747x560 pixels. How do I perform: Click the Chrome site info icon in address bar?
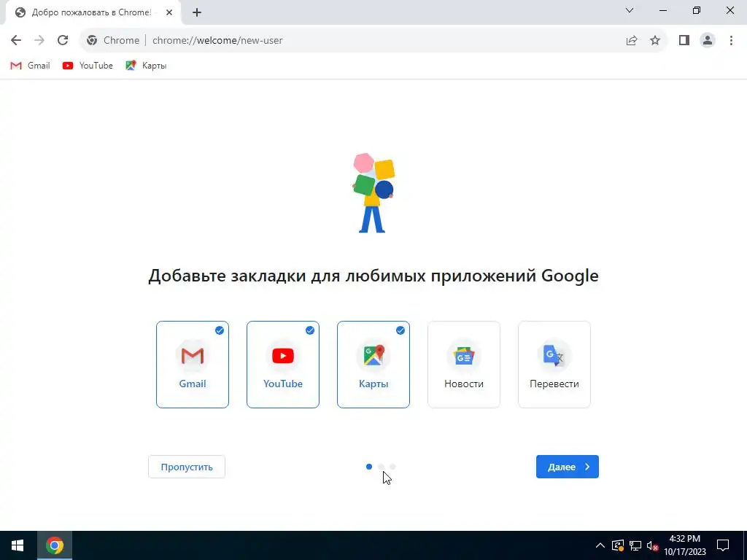point(92,41)
